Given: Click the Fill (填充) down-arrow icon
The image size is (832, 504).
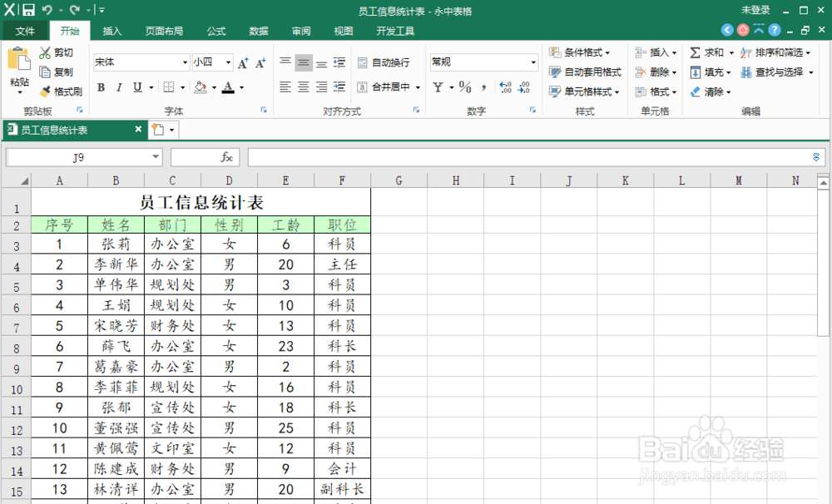Looking at the screenshot, I should 695,73.
